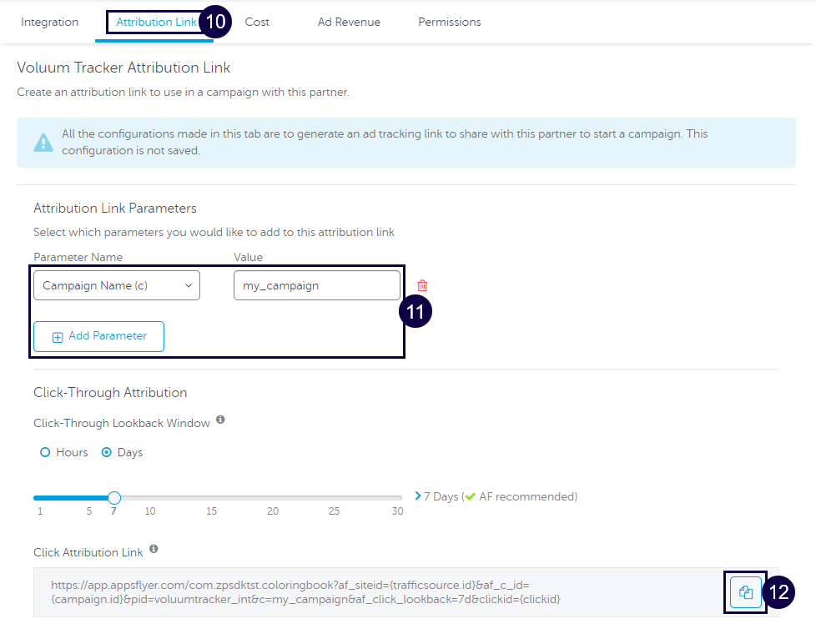Click the Add Parameter button
This screenshot has width=816, height=644.
pyautogui.click(x=99, y=336)
